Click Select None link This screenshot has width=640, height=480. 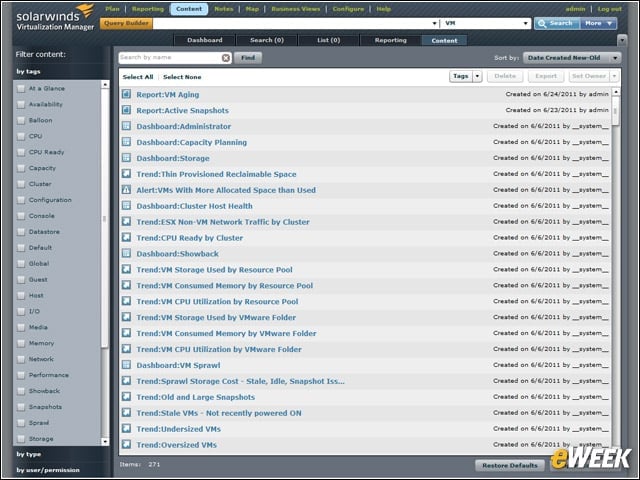(182, 77)
